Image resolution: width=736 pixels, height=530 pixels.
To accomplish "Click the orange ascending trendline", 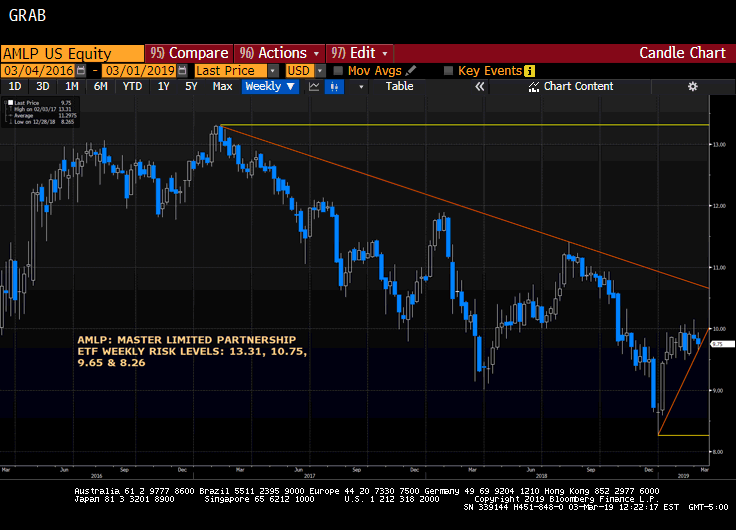I will (x=684, y=381).
